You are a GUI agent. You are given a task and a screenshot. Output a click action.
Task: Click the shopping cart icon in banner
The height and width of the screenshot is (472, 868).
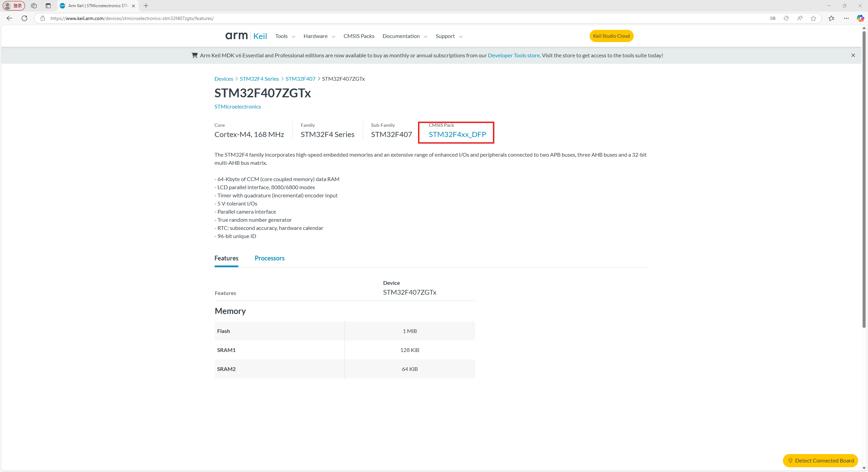point(195,55)
